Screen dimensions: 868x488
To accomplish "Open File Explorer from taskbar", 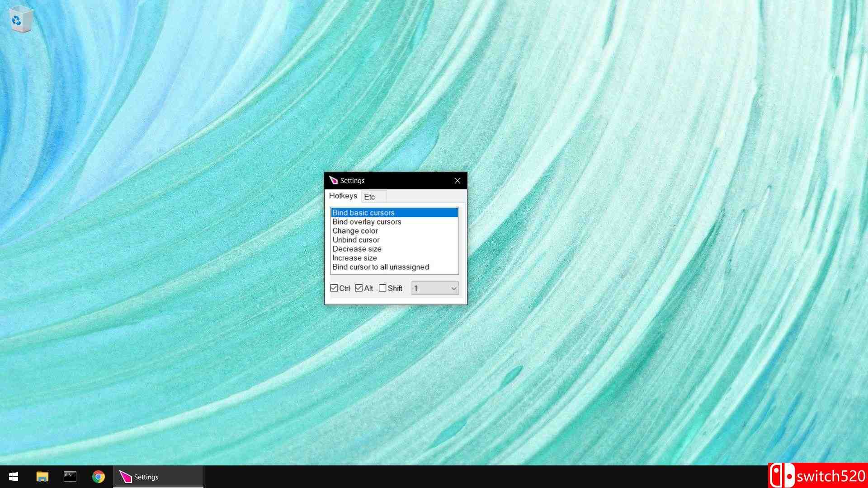I will click(42, 477).
